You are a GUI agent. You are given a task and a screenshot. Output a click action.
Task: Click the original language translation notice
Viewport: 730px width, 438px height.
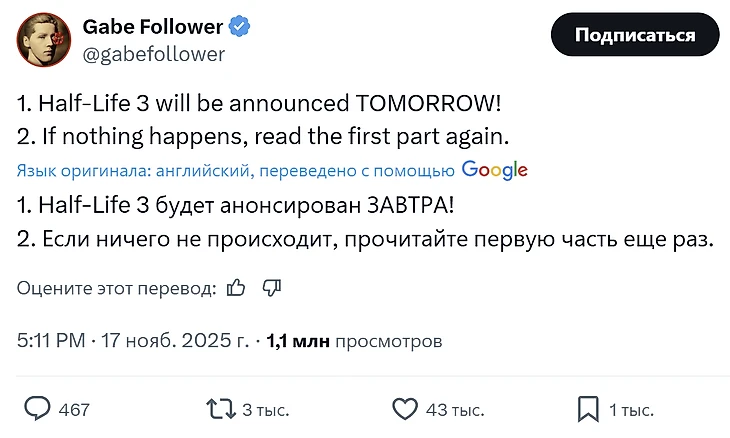[x=236, y=171]
